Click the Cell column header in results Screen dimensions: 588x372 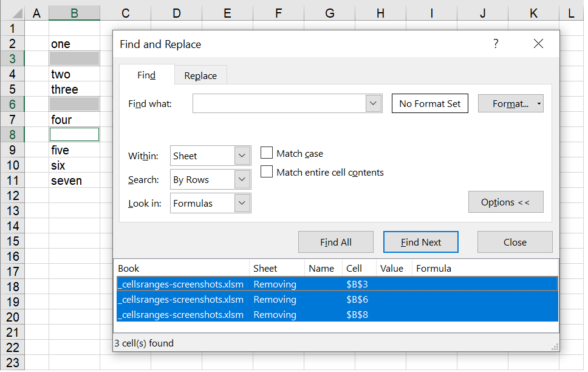point(359,269)
